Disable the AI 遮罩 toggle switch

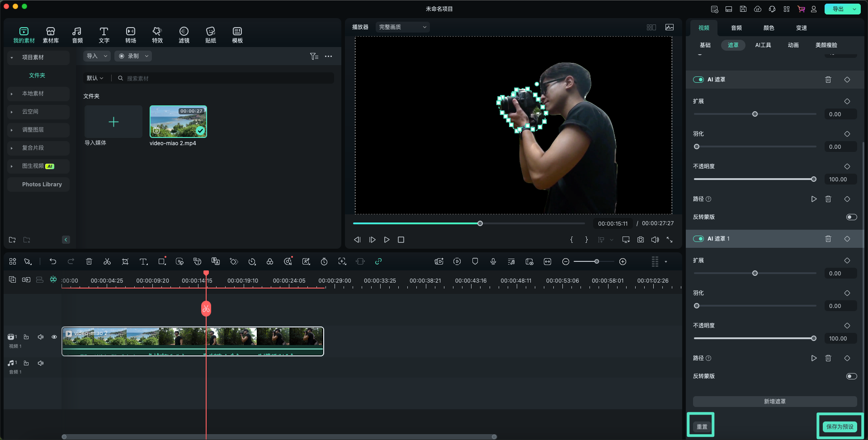[x=698, y=80]
